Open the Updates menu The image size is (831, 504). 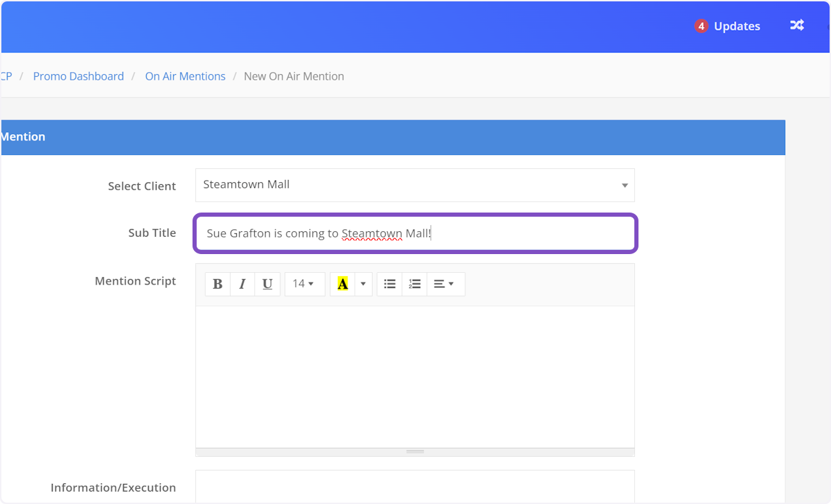[737, 26]
